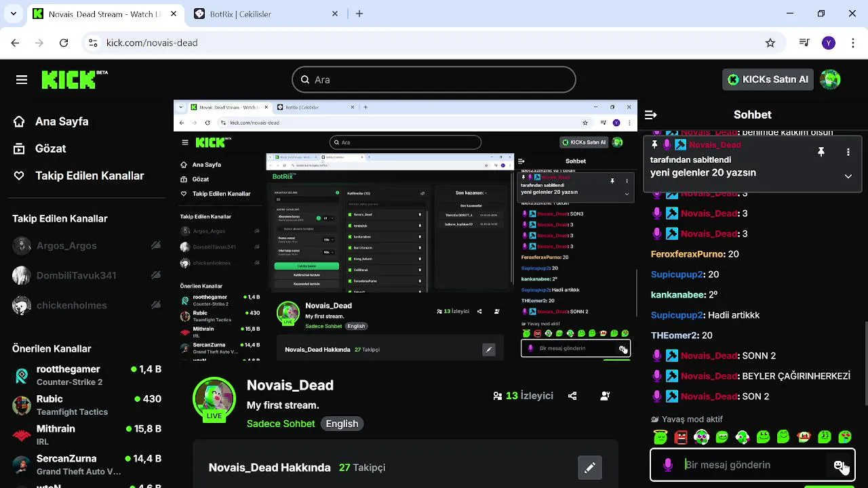
Task: Expand the pinned message chevron
Action: click(848, 176)
